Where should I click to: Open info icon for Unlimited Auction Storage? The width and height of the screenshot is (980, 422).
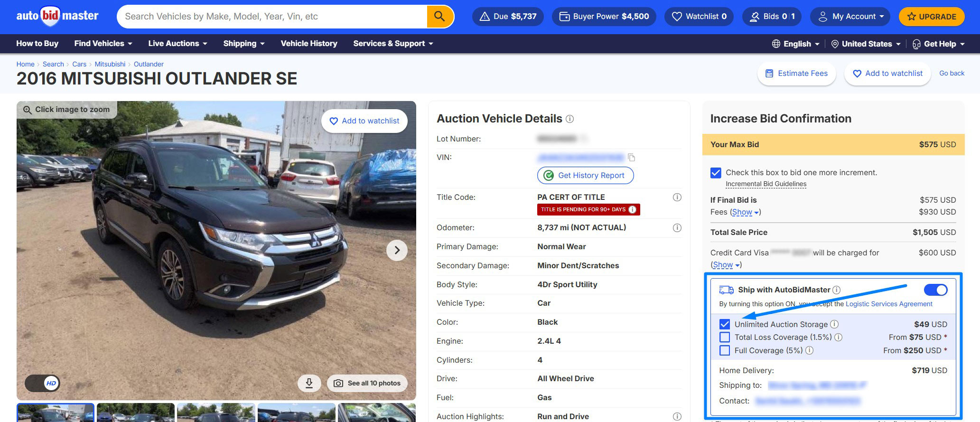point(834,324)
